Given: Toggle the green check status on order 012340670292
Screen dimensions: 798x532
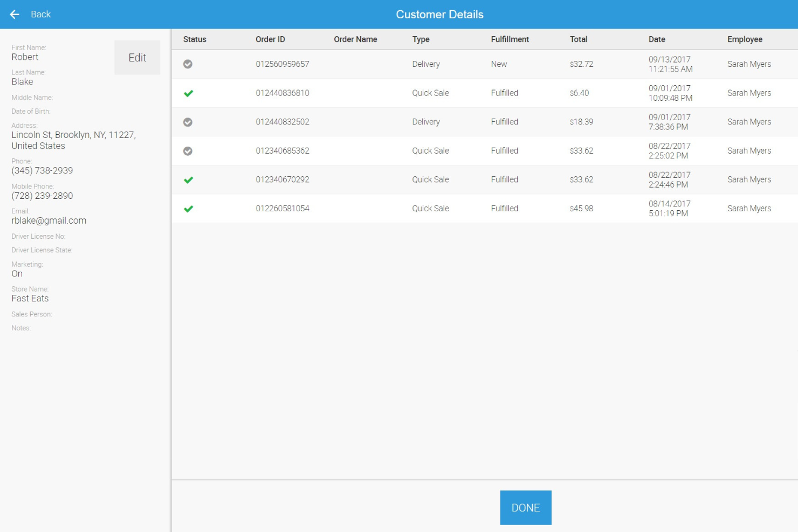Looking at the screenshot, I should pyautogui.click(x=188, y=179).
